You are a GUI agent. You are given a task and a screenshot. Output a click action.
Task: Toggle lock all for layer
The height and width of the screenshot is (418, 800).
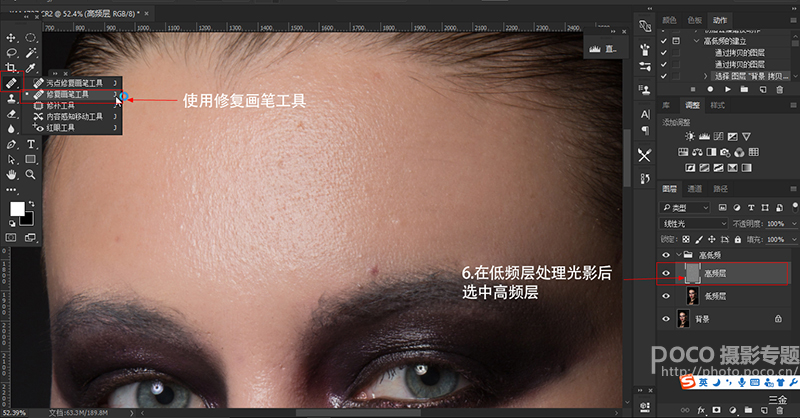pyautogui.click(x=738, y=239)
